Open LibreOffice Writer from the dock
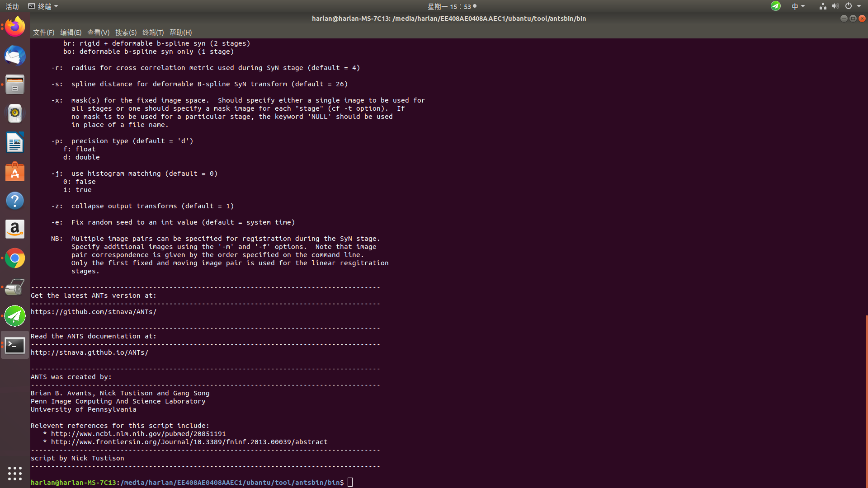The width and height of the screenshot is (868, 488). 15,142
